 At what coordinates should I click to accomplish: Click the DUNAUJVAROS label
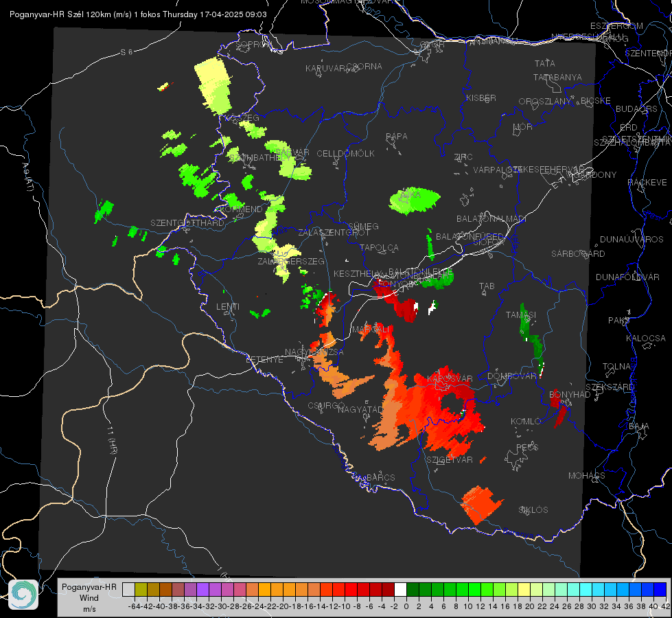pos(632,240)
